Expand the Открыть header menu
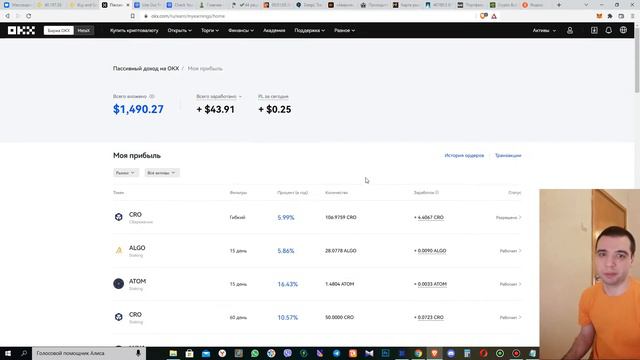Viewport: 640px width, 360px height. tap(180, 31)
